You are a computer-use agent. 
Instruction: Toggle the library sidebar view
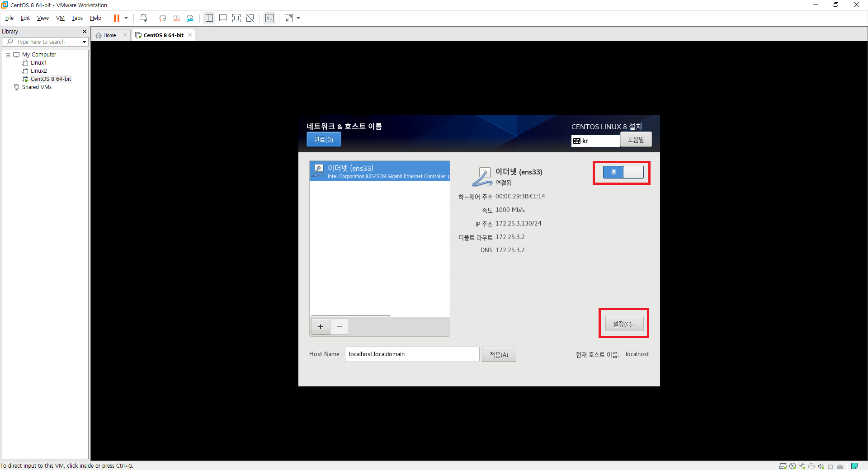pos(209,18)
